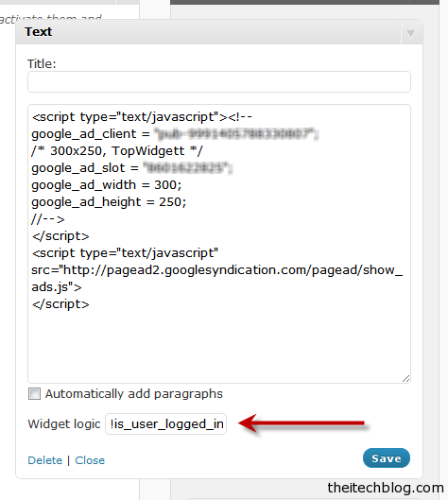Click the Widget logic label
Image resolution: width=448 pixels, height=500 pixels.
pos(64,424)
